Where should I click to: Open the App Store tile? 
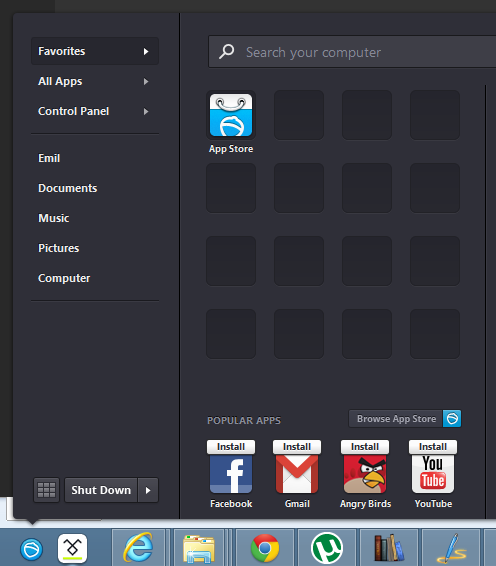click(231, 115)
